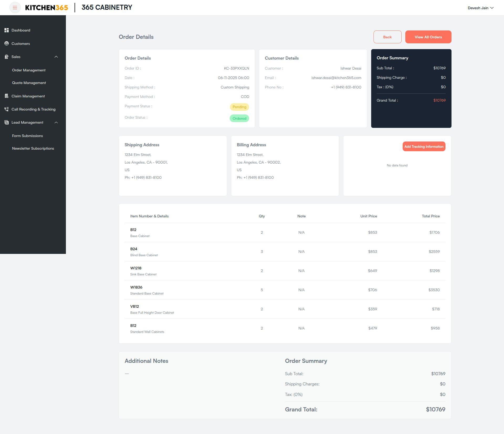Image resolution: width=504 pixels, height=434 pixels.
Task: Collapse the Lead Management chevron
Action: point(56,122)
